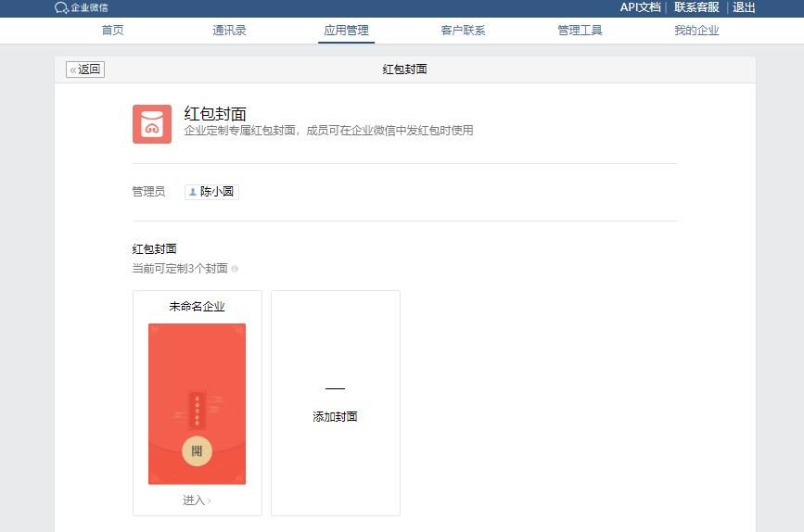Open the 我的企业 tab
Screen dimensions: 804x532
pyautogui.click(x=696, y=30)
